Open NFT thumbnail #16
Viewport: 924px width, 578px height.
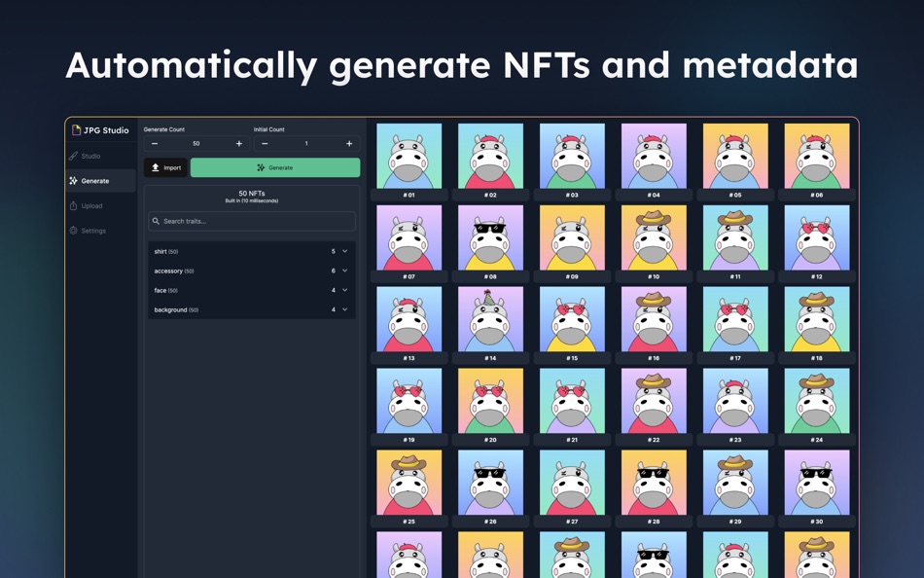[x=654, y=319]
